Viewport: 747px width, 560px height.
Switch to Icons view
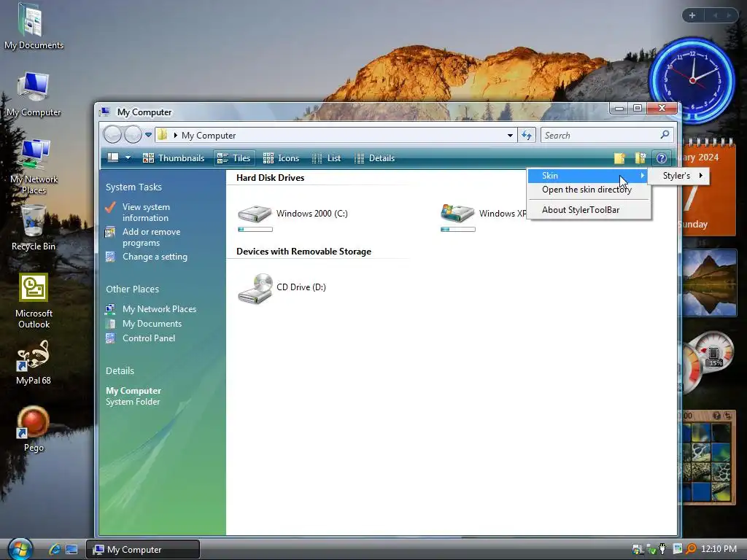pyautogui.click(x=281, y=158)
